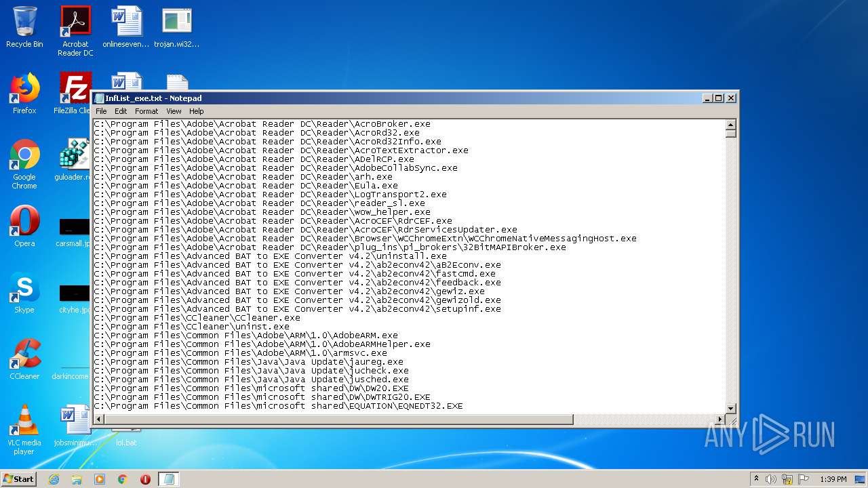Click the horizontal scrollbar left arrow in Notepad
868x488 pixels.
99,420
